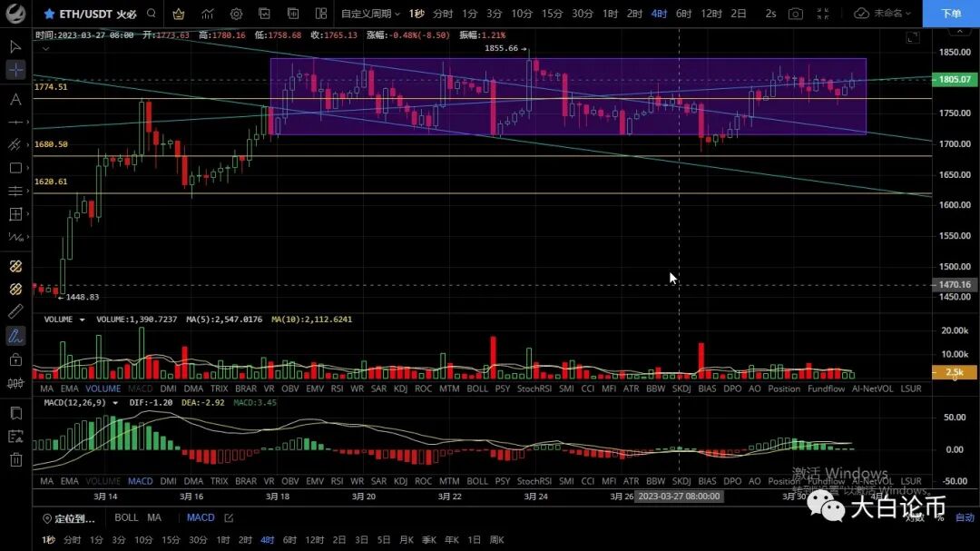Viewport: 980px width, 551px height.
Task: Click the upper yellow link drawings icon
Action: (x=15, y=266)
